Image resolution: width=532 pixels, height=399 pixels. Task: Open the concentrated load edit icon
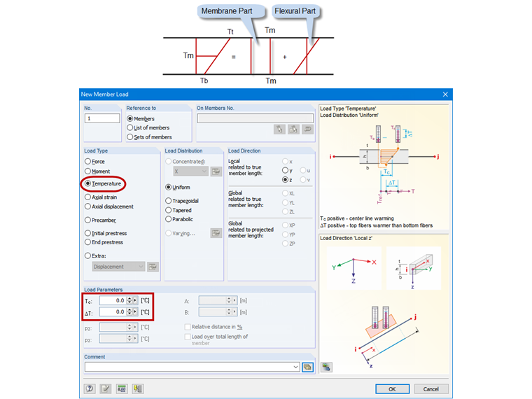coord(216,171)
